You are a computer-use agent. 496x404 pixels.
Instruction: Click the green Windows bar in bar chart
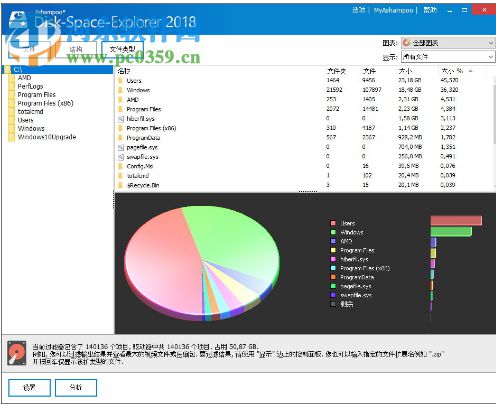click(x=451, y=232)
